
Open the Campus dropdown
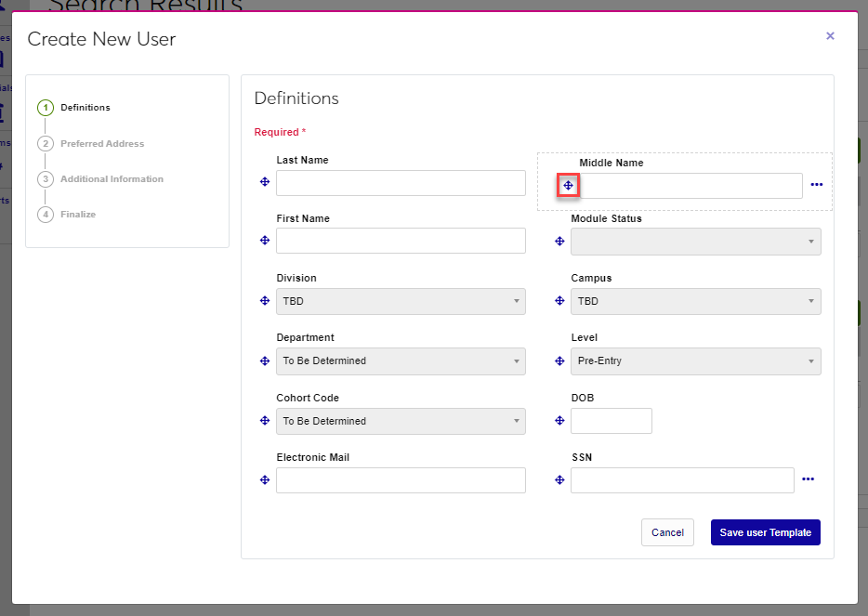point(695,302)
